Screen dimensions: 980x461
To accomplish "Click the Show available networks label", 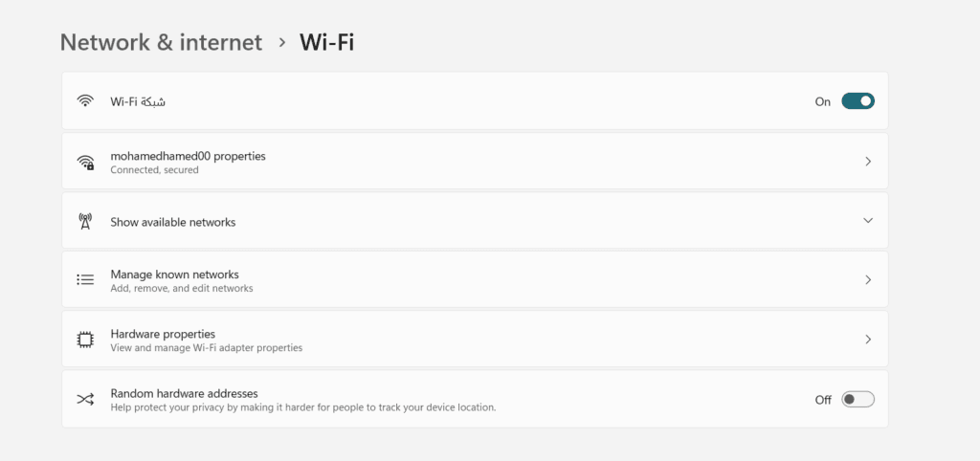I will point(172,222).
